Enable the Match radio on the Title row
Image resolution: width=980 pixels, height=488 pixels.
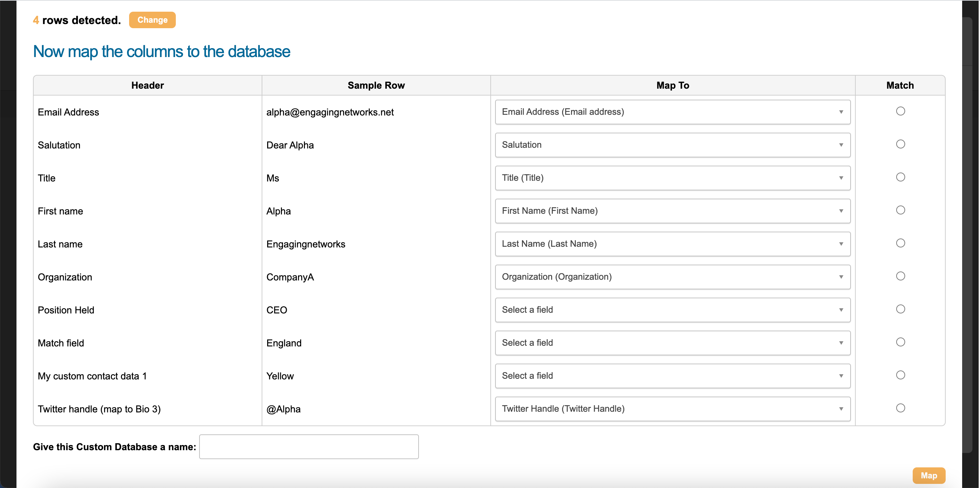click(x=900, y=177)
